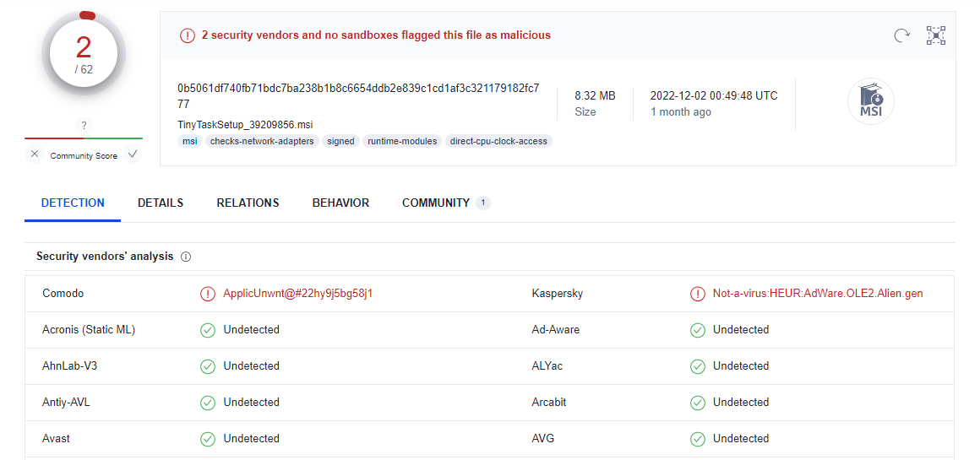This screenshot has width=980, height=460.
Task: Click the 2/62 detection score gauge
Action: (84, 54)
